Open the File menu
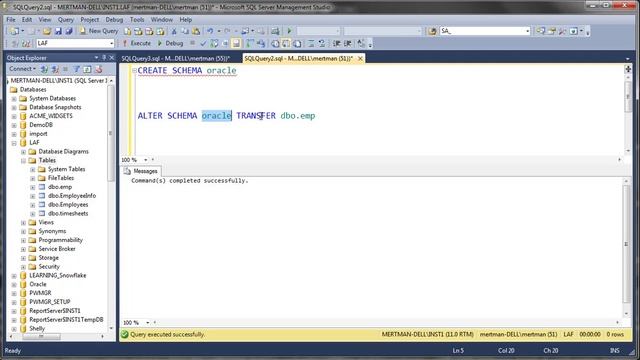This screenshot has height=360, width=640. click(x=11, y=20)
